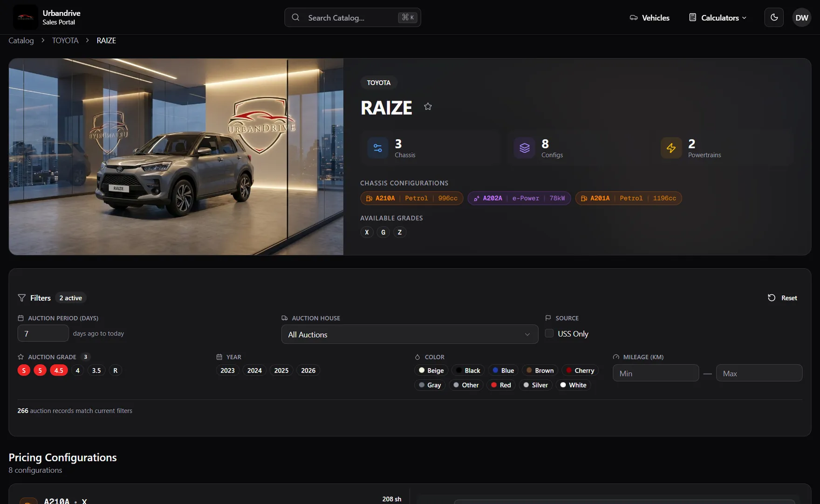Expand the Calculators menu
Image resolution: width=820 pixels, height=504 pixels.
tap(718, 18)
